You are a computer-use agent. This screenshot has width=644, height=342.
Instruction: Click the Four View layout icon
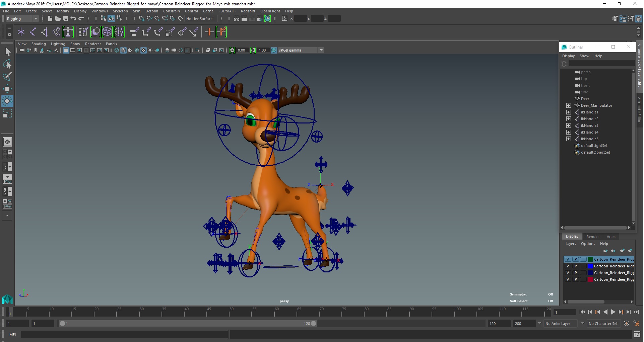coord(7,154)
